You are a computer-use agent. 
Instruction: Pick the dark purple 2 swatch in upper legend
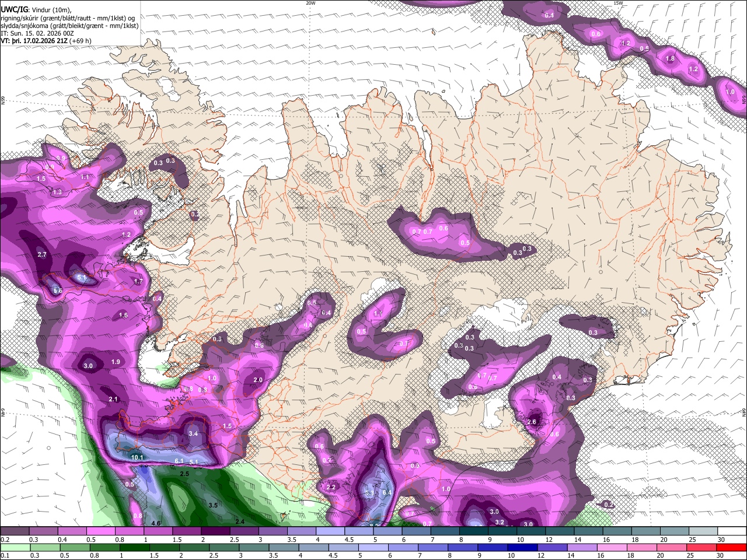[215, 531]
